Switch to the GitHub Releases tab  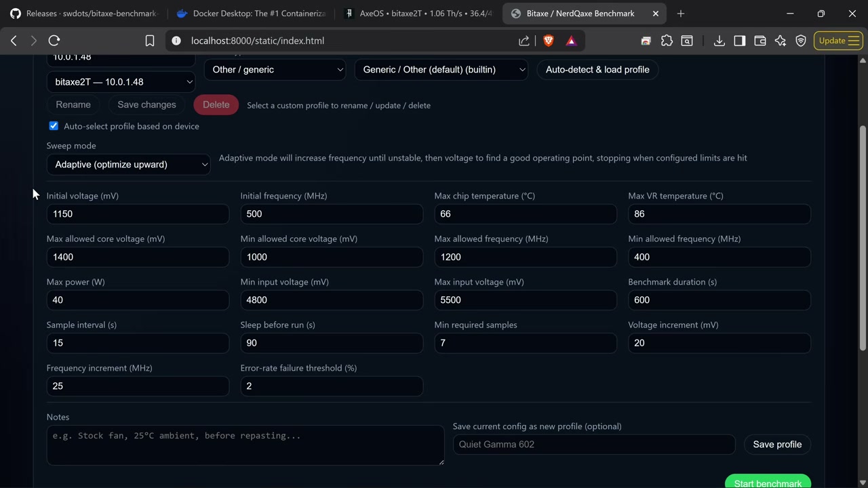tap(84, 14)
